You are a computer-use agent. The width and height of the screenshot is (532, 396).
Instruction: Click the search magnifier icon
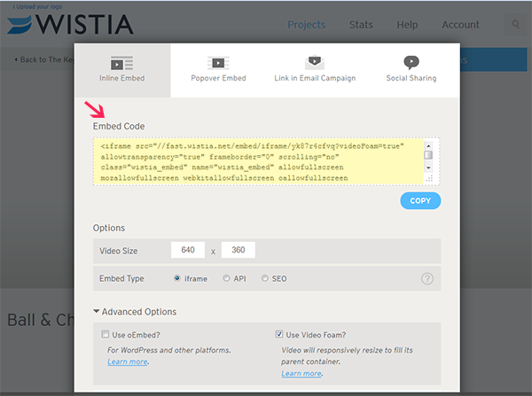(x=515, y=25)
